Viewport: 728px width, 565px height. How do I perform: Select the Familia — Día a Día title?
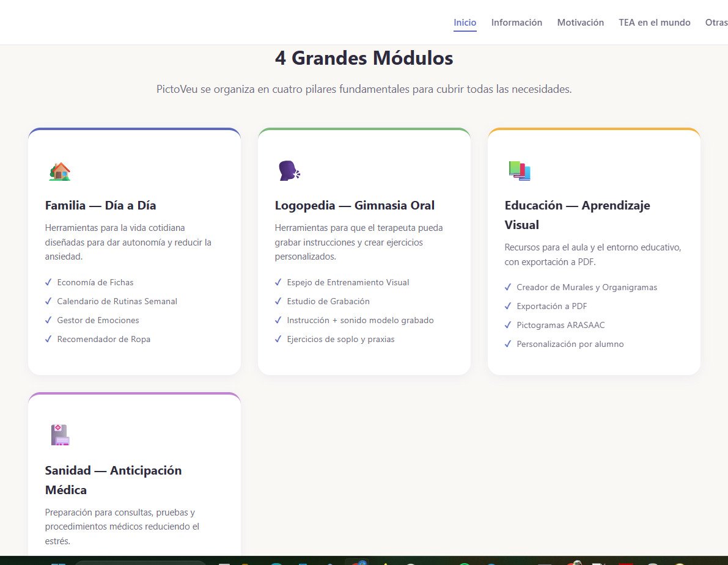(100, 205)
